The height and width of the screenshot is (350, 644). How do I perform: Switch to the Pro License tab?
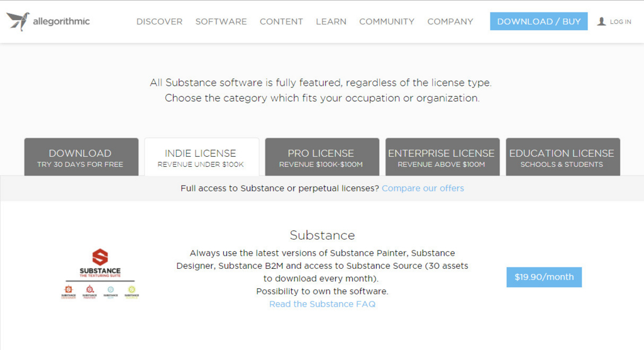coord(322,157)
